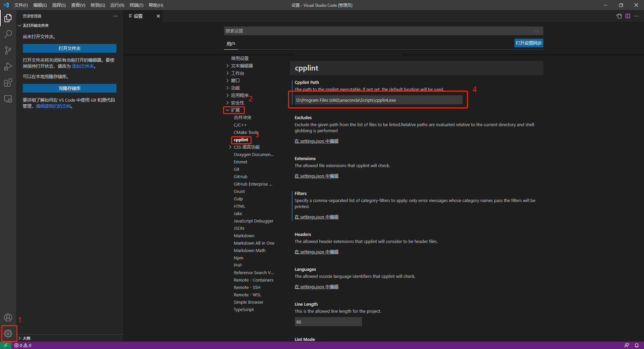The image size is (644, 349).
Task: Select the 常用设置 category
Action: tap(240, 58)
